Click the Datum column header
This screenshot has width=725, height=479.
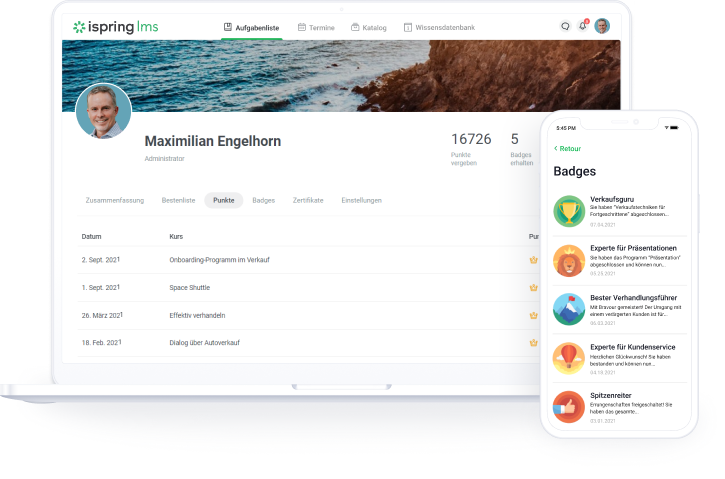click(92, 236)
